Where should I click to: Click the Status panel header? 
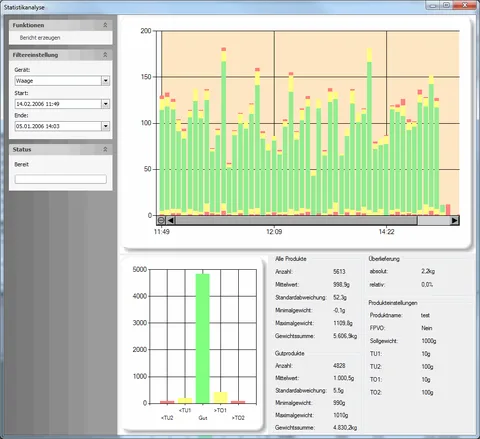[x=61, y=149]
